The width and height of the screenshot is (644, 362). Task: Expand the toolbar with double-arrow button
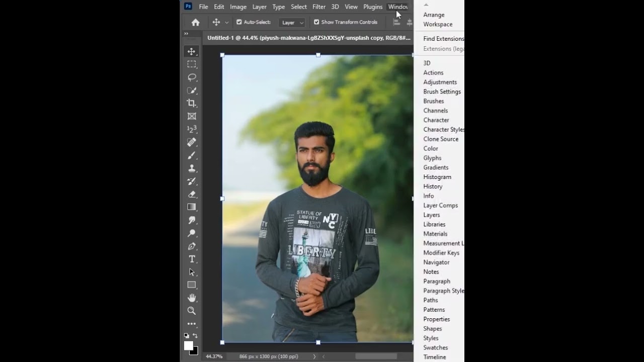[186, 34]
